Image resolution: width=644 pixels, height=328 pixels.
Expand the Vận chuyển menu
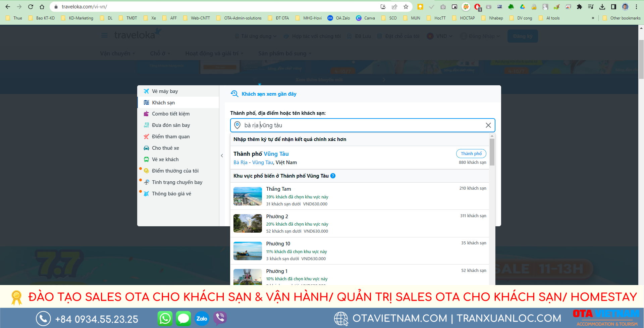coord(117,53)
